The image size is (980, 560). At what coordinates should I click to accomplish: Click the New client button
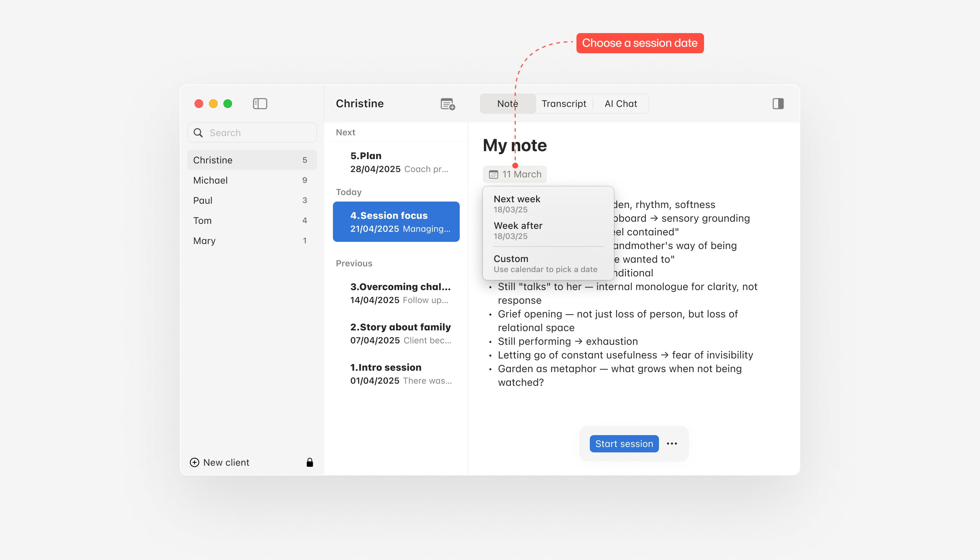[x=226, y=462]
